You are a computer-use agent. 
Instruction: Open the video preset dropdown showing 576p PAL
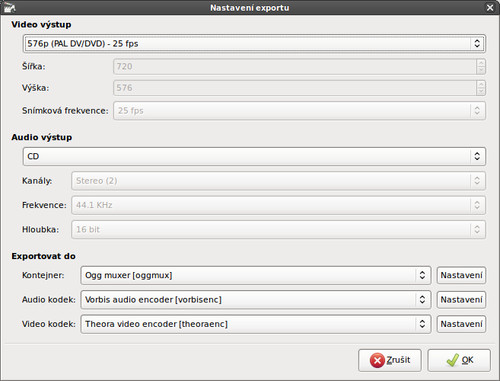pyautogui.click(x=254, y=44)
